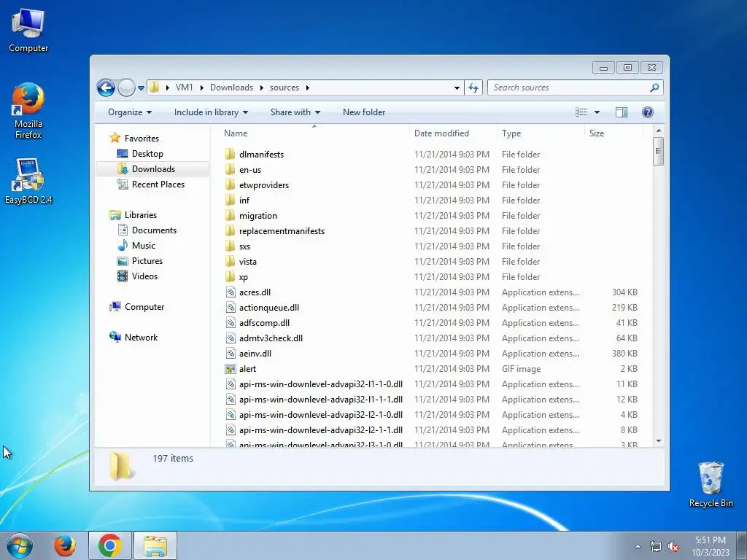
Task: Select the vista folder
Action: click(248, 262)
